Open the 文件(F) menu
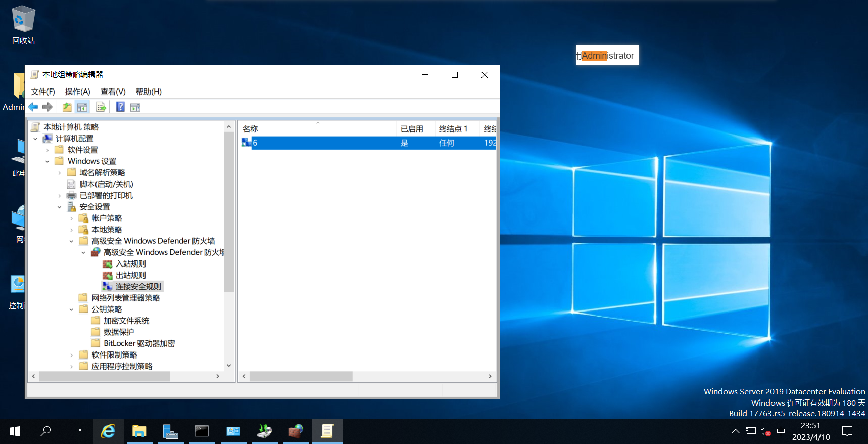The width and height of the screenshot is (868, 444). tap(43, 92)
